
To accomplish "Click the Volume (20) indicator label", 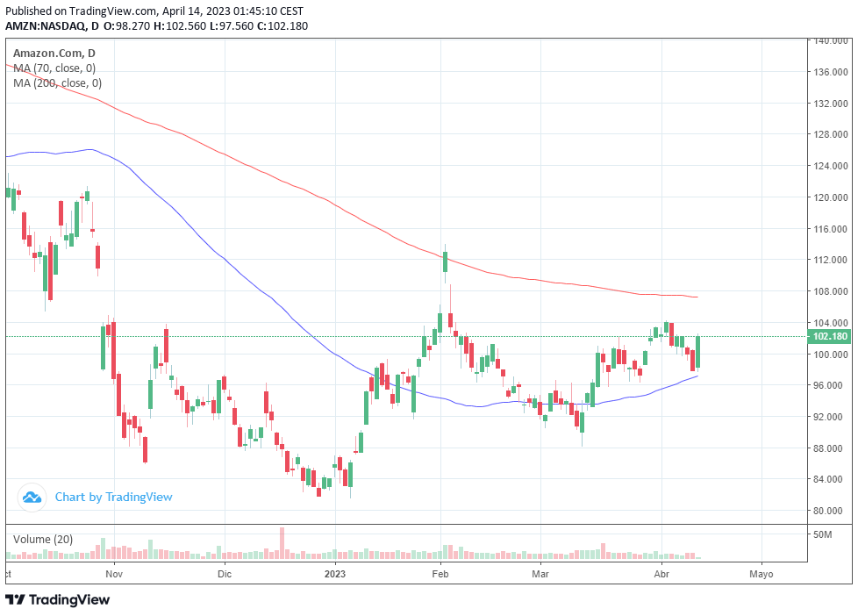I will (43, 540).
